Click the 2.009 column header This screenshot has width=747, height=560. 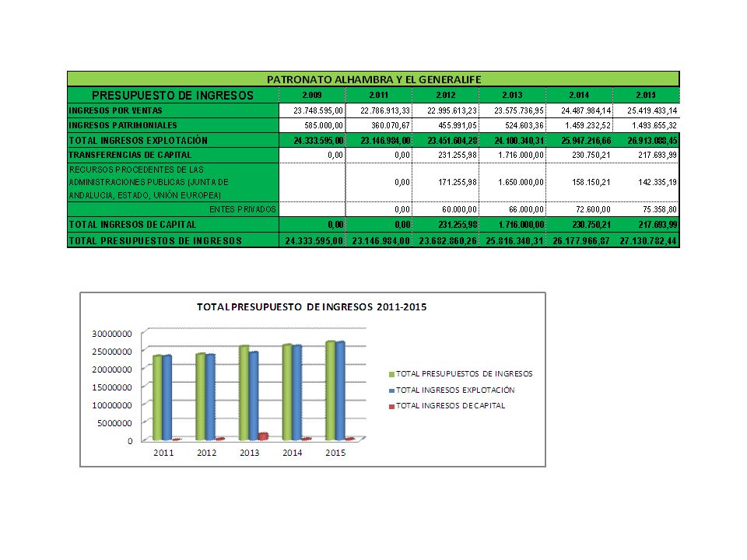coord(312,95)
